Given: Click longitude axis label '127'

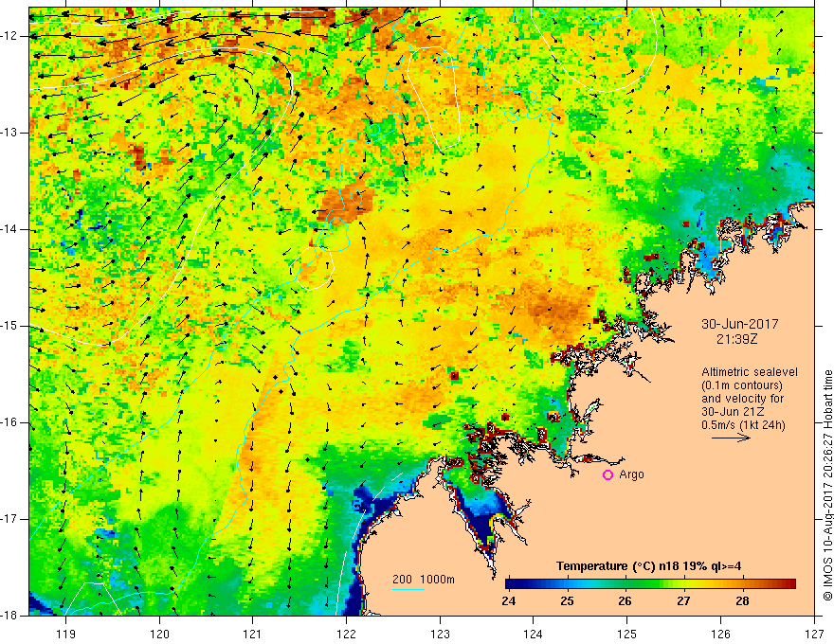Looking at the screenshot, I should [814, 634].
